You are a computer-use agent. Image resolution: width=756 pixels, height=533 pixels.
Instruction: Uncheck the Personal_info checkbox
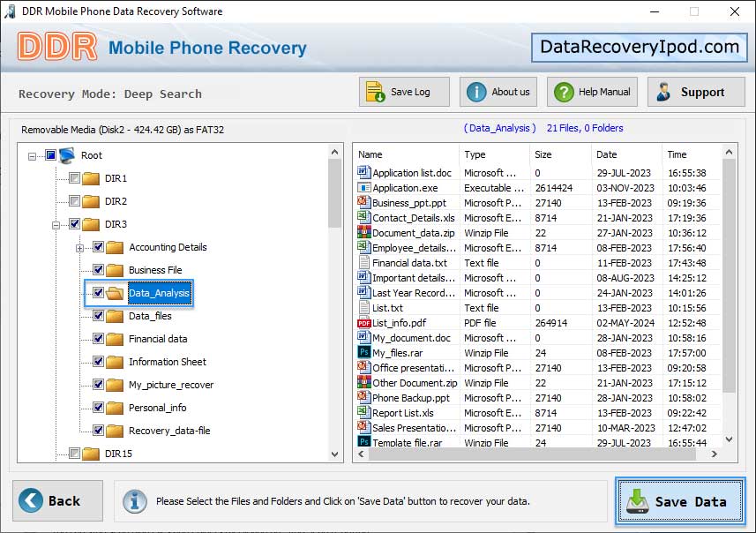pos(98,407)
